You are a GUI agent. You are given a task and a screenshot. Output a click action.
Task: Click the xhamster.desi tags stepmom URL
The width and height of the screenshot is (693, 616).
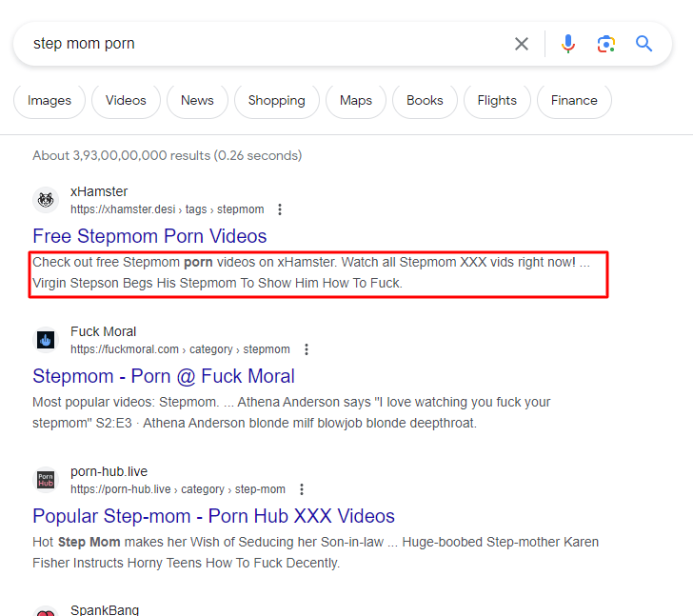pos(168,209)
